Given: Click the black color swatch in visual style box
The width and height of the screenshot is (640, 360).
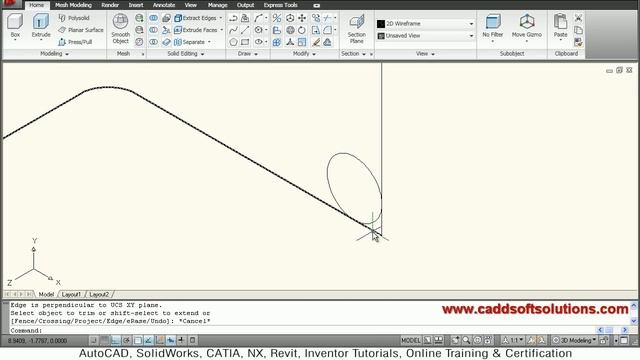Looking at the screenshot, I should click(x=380, y=24).
